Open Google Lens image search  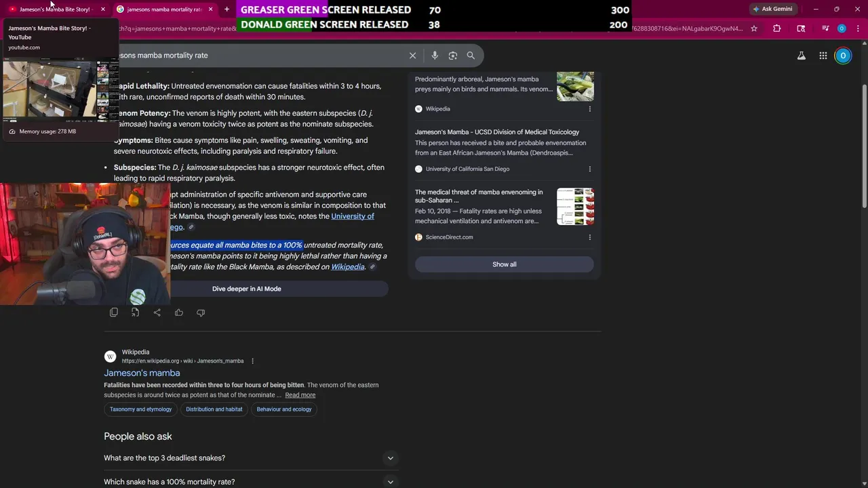(x=453, y=56)
